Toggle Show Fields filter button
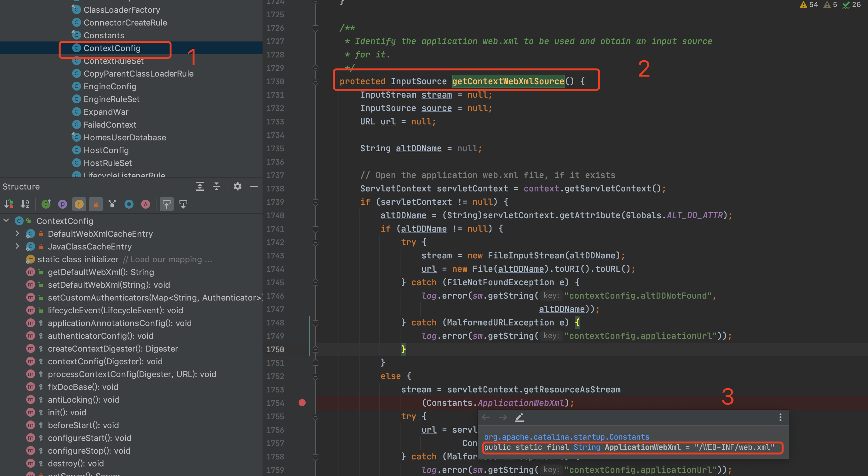The height and width of the screenshot is (476, 868). [79, 204]
